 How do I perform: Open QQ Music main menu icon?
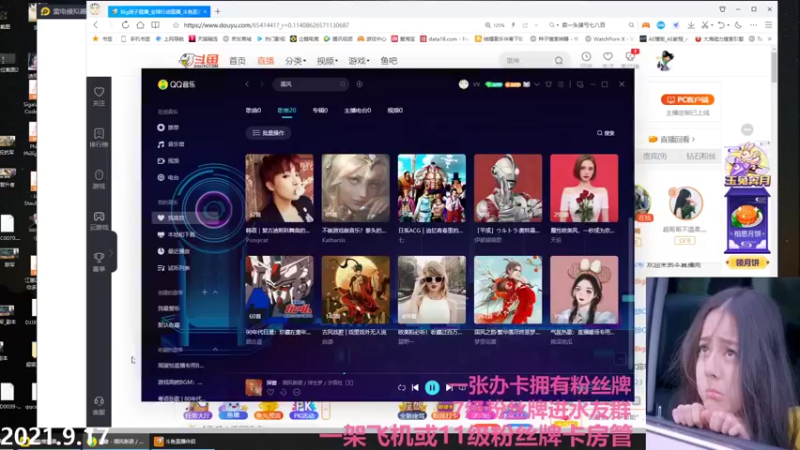click(x=561, y=84)
